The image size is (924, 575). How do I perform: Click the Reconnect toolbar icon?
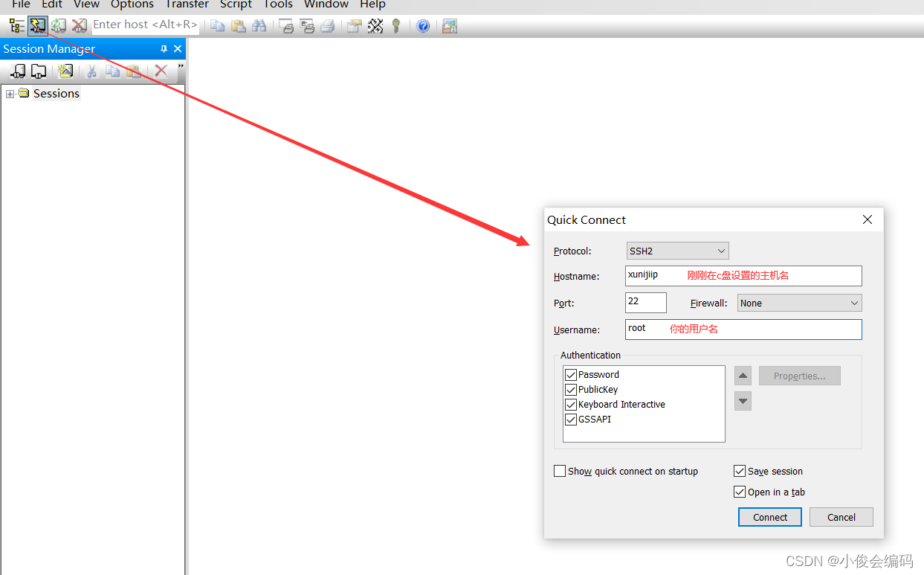pos(58,26)
